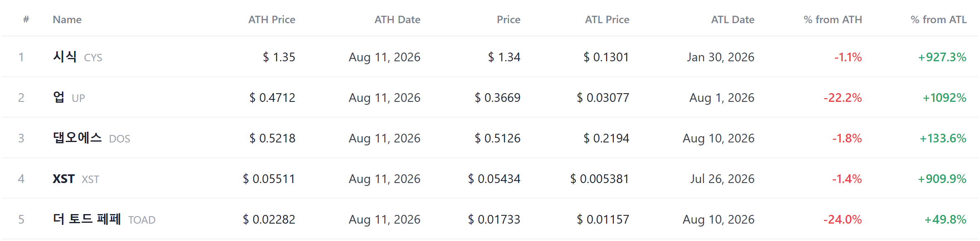Click the +1092% value in UP row
This screenshot has height=241, width=980.
point(944,98)
